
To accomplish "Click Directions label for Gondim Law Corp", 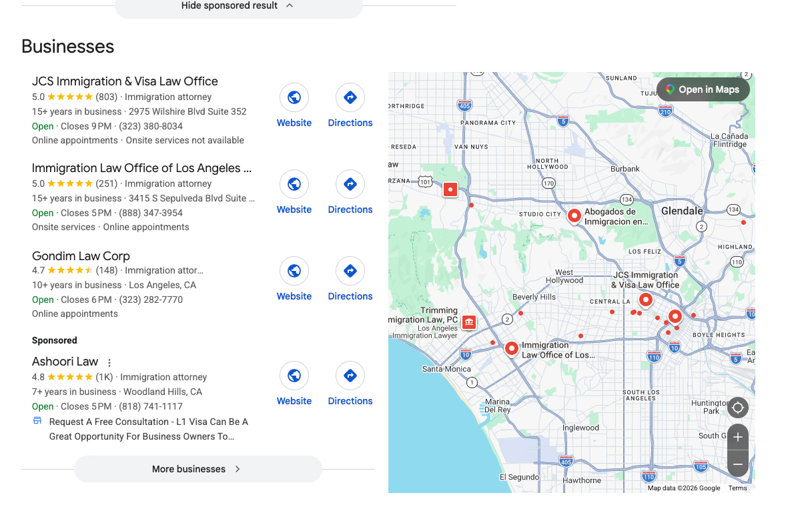I will (x=350, y=296).
